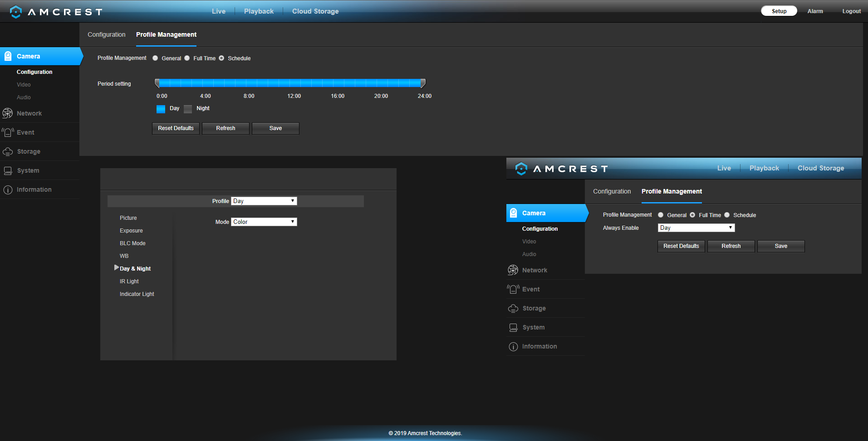Switch to Profile Management tab in inset window

tap(672, 191)
